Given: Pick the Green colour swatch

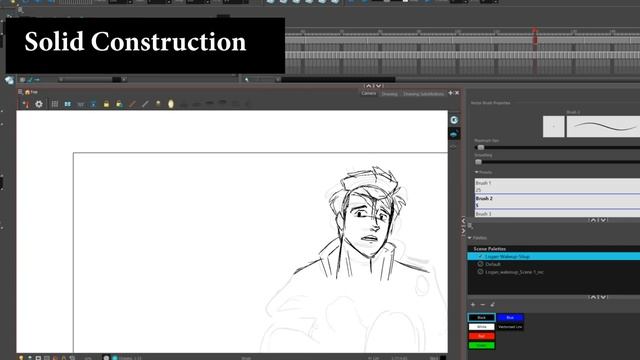Looking at the screenshot, I should (482, 346).
